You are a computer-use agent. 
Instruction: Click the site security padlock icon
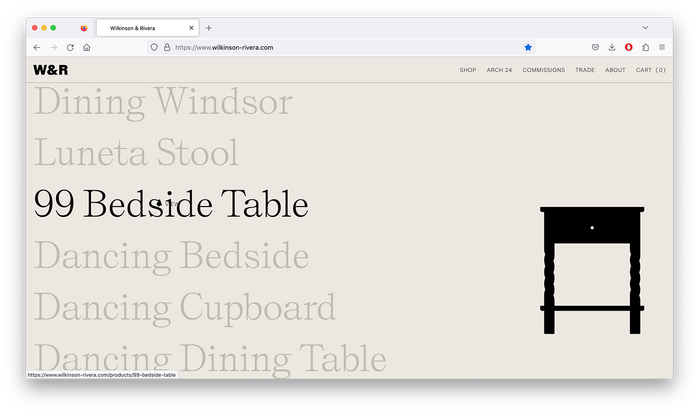166,47
